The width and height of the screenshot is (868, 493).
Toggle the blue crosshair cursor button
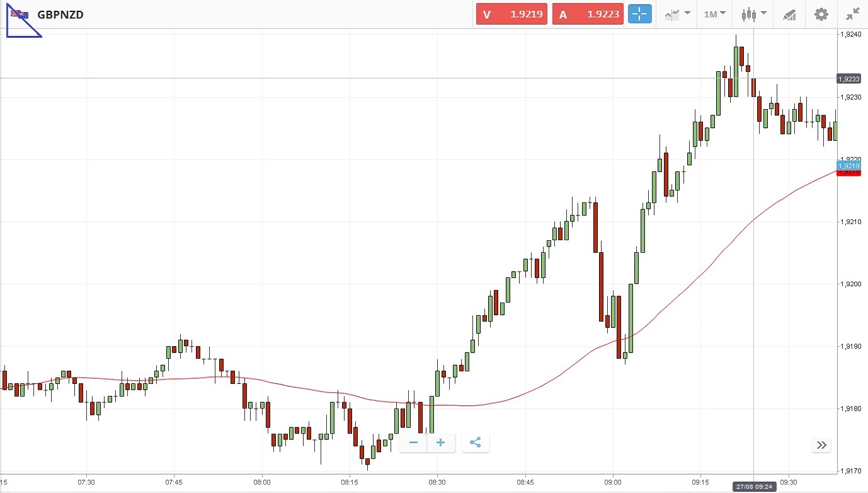[x=639, y=14]
